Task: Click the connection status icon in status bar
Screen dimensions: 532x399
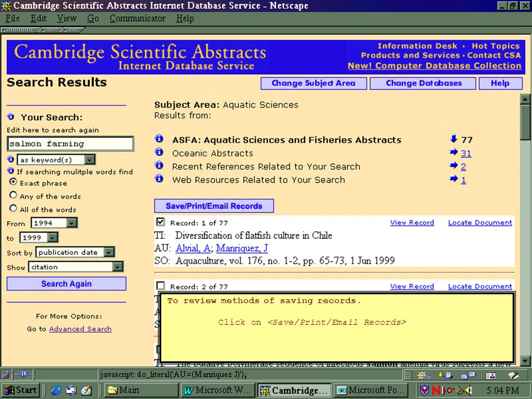Action: [23, 375]
